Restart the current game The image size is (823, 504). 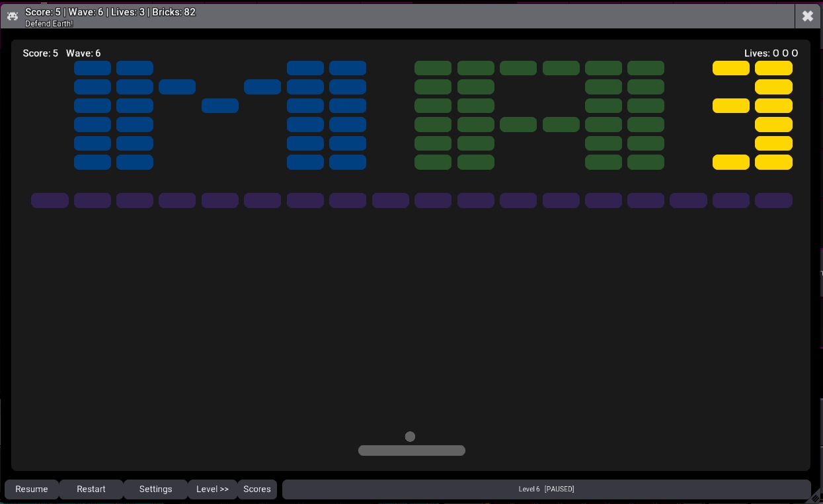click(91, 489)
